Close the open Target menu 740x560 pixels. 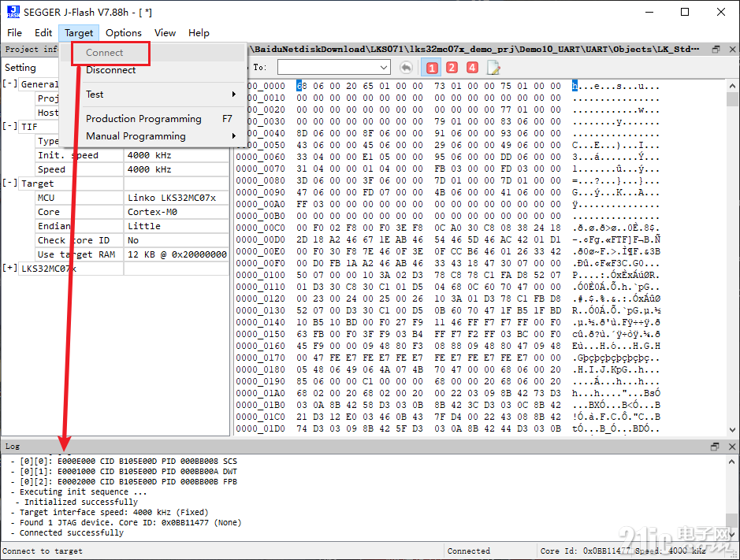(79, 32)
